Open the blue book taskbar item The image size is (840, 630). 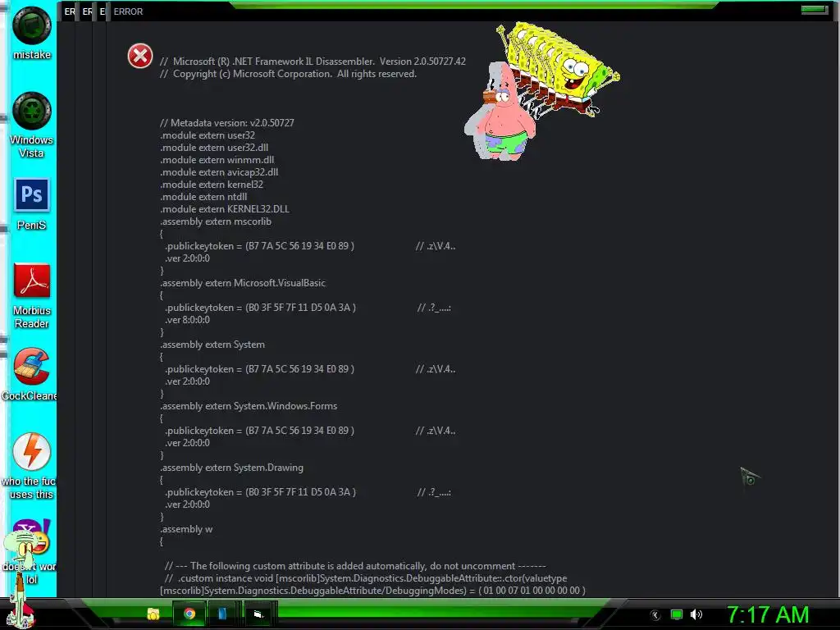point(221,614)
